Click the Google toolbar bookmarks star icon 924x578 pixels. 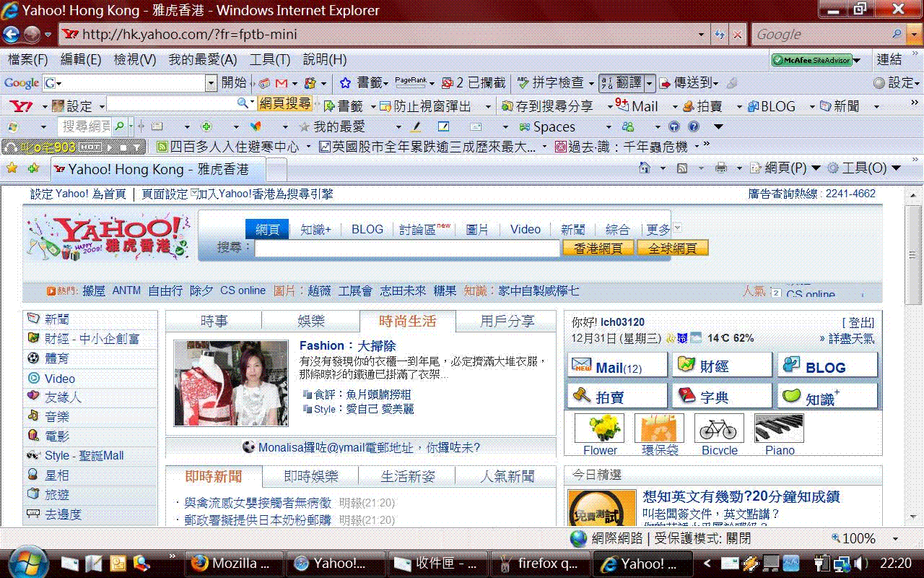pyautogui.click(x=345, y=83)
